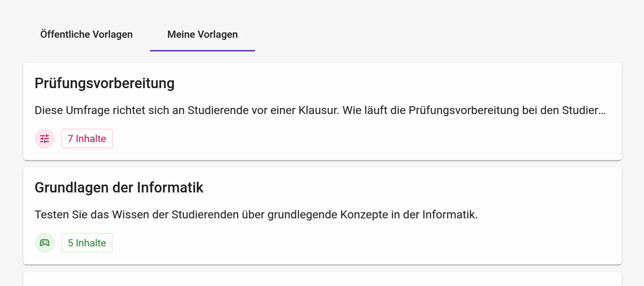
Task: Click the word Informatik in the second card title
Action: 170,188
